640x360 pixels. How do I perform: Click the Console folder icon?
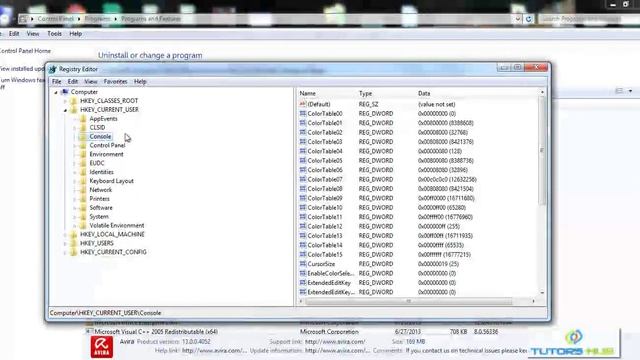[x=83, y=137]
